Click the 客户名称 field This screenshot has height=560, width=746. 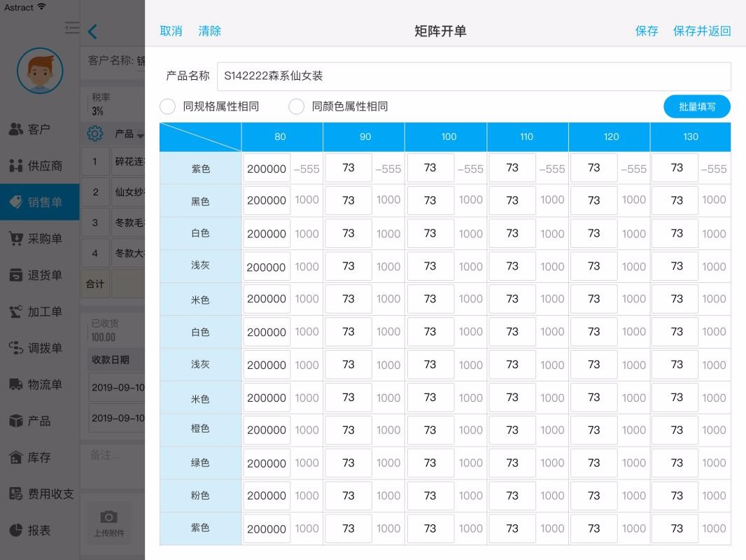click(x=117, y=60)
